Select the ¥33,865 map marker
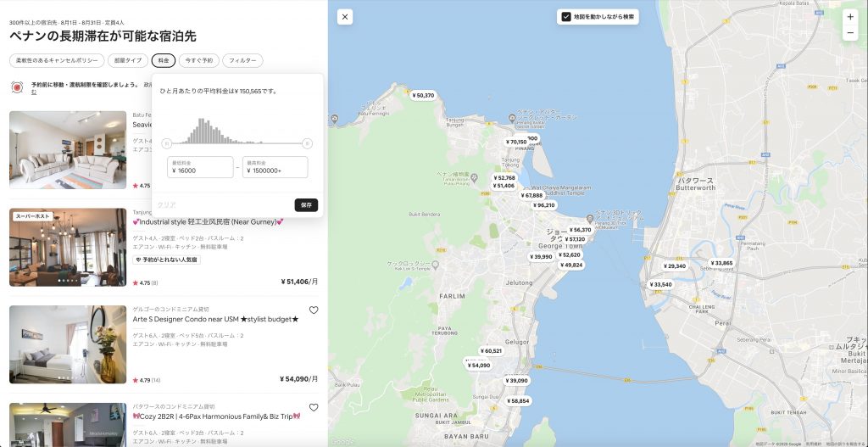The image size is (868, 447). pos(721,263)
